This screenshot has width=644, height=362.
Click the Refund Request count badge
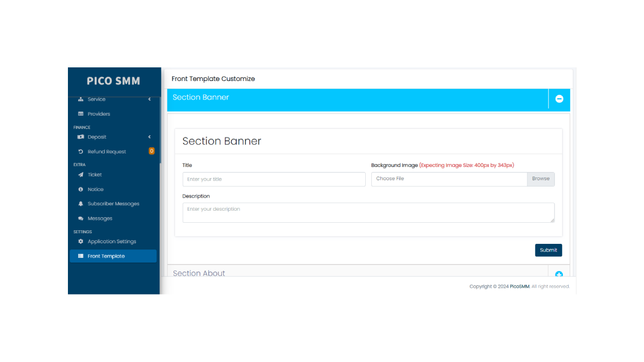pos(151,151)
